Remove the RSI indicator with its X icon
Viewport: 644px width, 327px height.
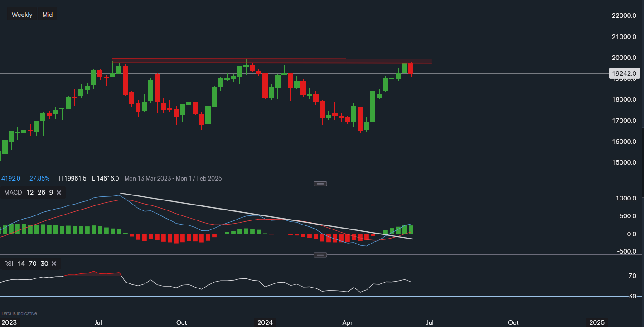point(54,264)
